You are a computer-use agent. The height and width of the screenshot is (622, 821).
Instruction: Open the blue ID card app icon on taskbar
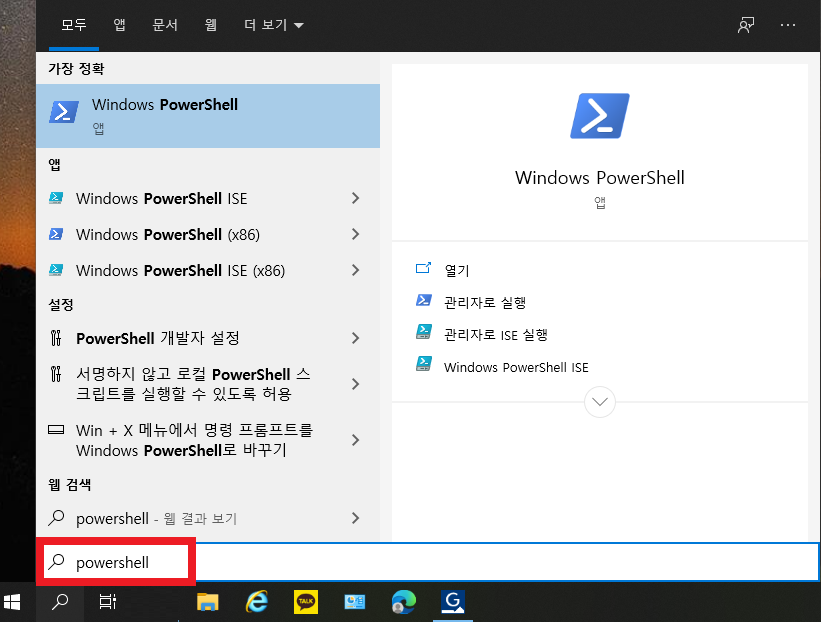(x=354, y=602)
